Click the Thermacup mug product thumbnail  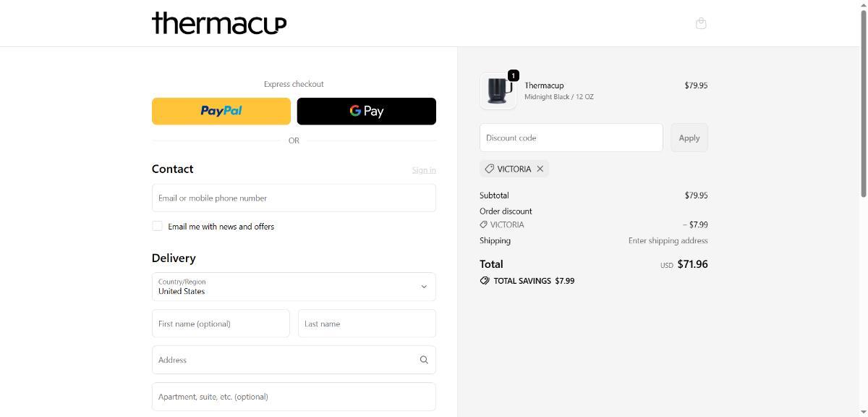[x=498, y=91]
